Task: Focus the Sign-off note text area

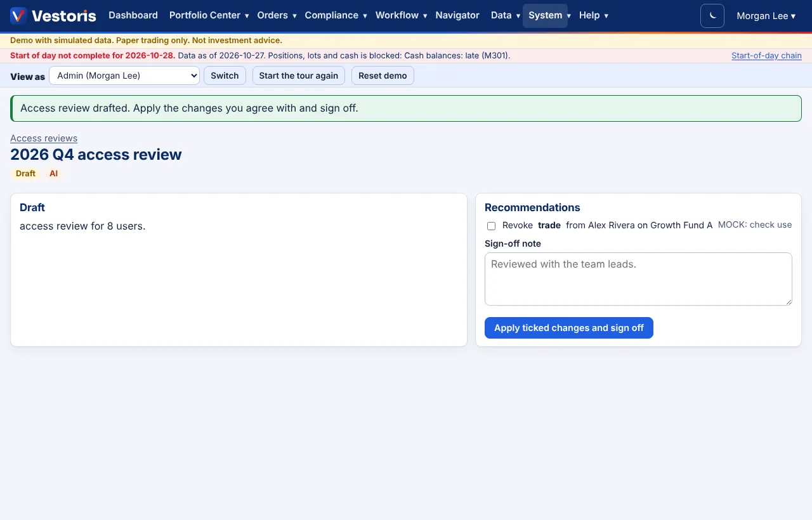Action: pyautogui.click(x=638, y=279)
